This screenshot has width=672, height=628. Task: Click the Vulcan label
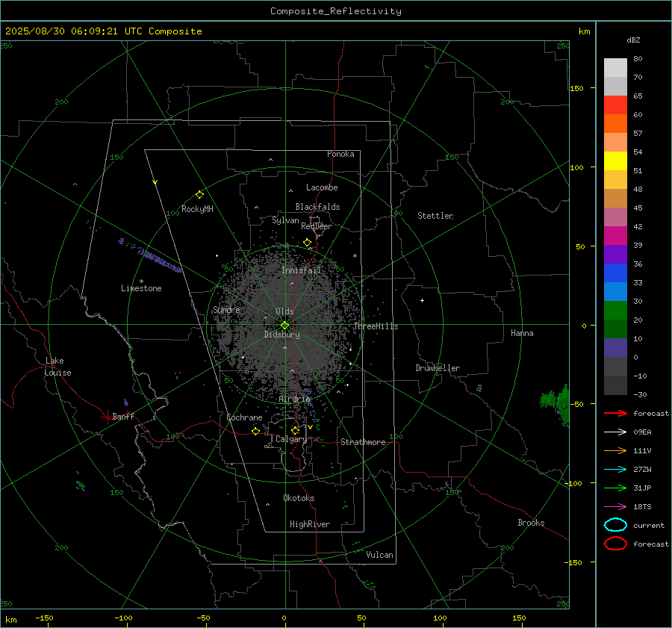tap(379, 555)
